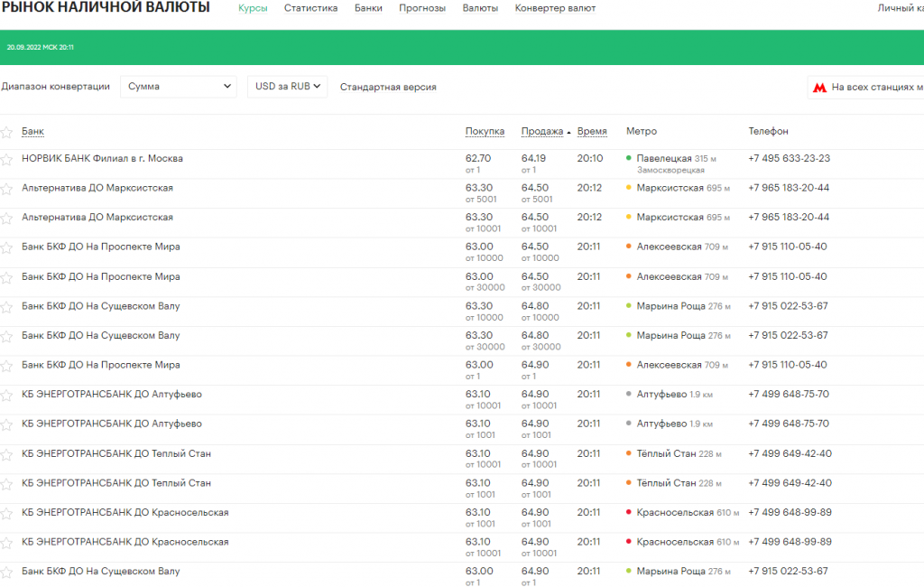Star Банк БКФ На Сущевском Валу от 1 row
Screen dimensions: 924x587
pos(6,573)
